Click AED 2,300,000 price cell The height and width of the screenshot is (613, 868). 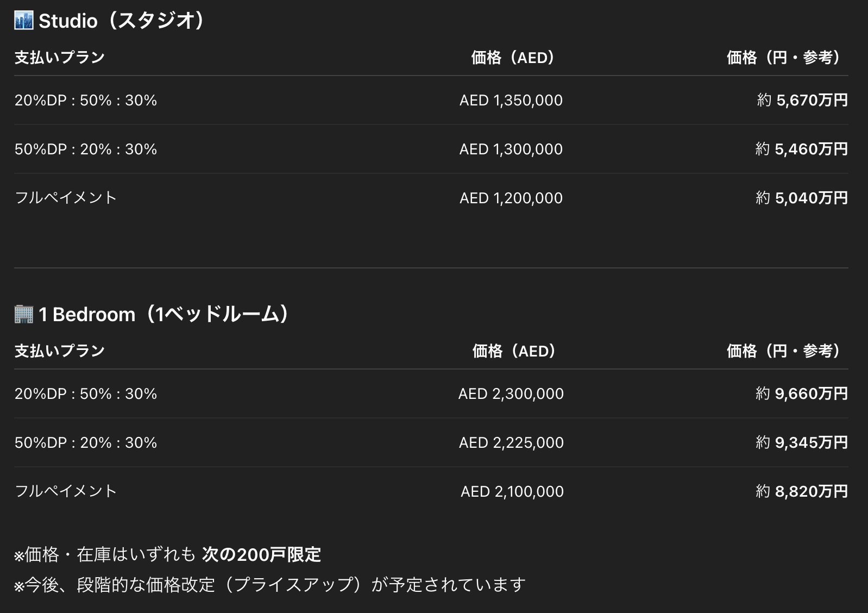[511, 394]
